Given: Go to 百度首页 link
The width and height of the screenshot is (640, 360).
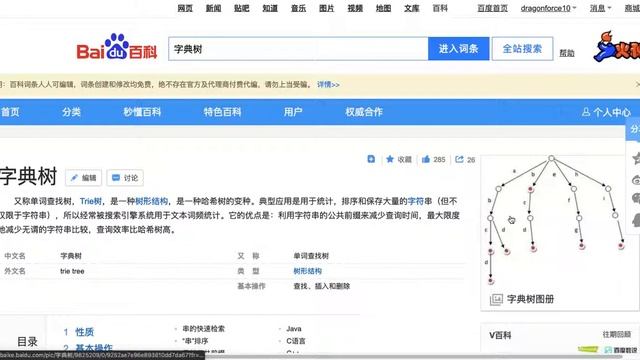Looking at the screenshot, I should (x=493, y=8).
